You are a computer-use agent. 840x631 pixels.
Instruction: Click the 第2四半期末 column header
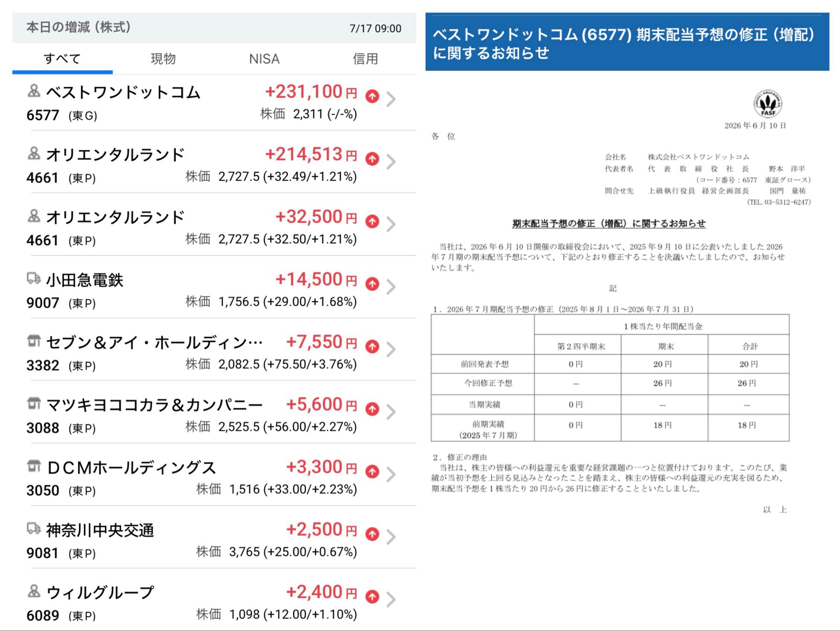coord(581,346)
